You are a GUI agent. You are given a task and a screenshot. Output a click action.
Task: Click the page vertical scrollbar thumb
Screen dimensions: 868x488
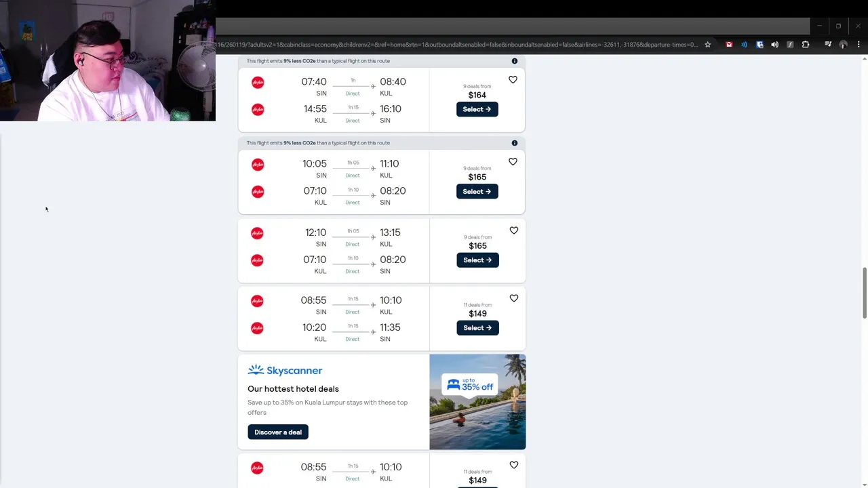(865, 293)
